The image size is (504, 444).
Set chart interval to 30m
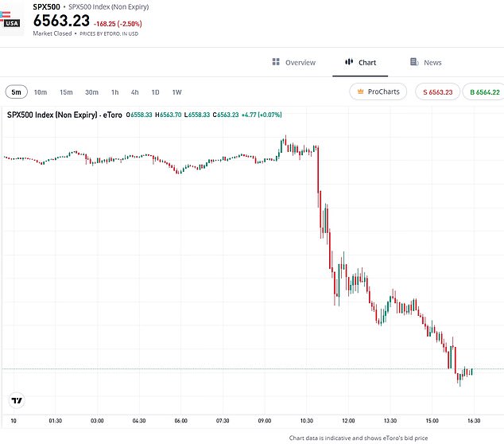point(92,92)
